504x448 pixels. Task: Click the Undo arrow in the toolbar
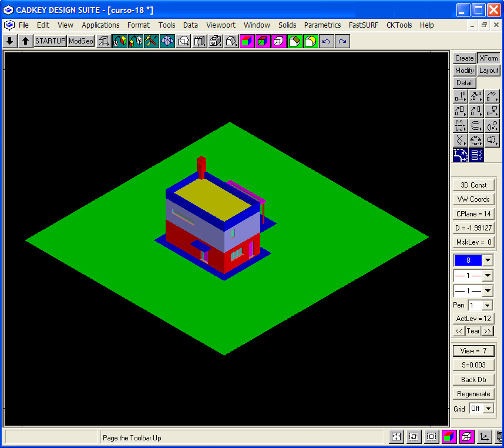(x=326, y=41)
